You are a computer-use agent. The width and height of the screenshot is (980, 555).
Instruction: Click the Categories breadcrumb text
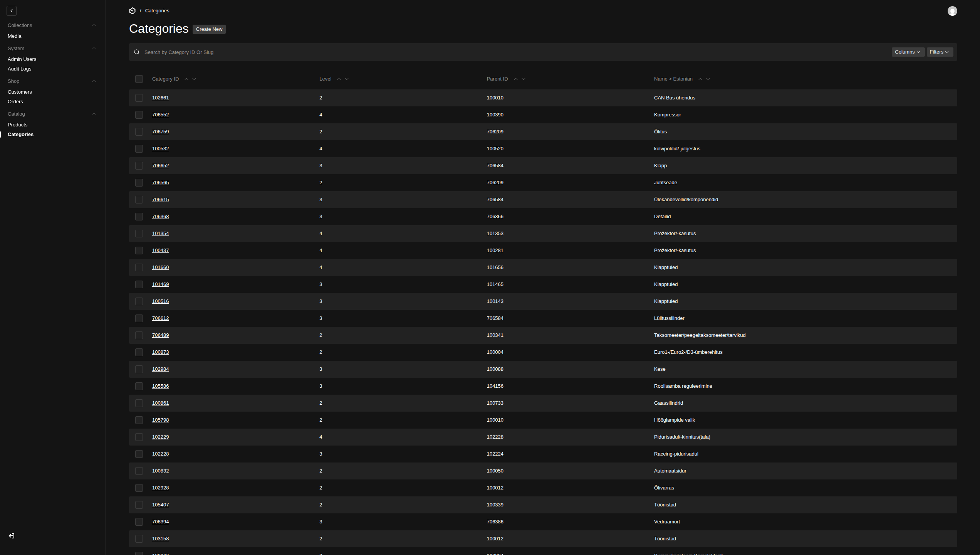(x=157, y=11)
